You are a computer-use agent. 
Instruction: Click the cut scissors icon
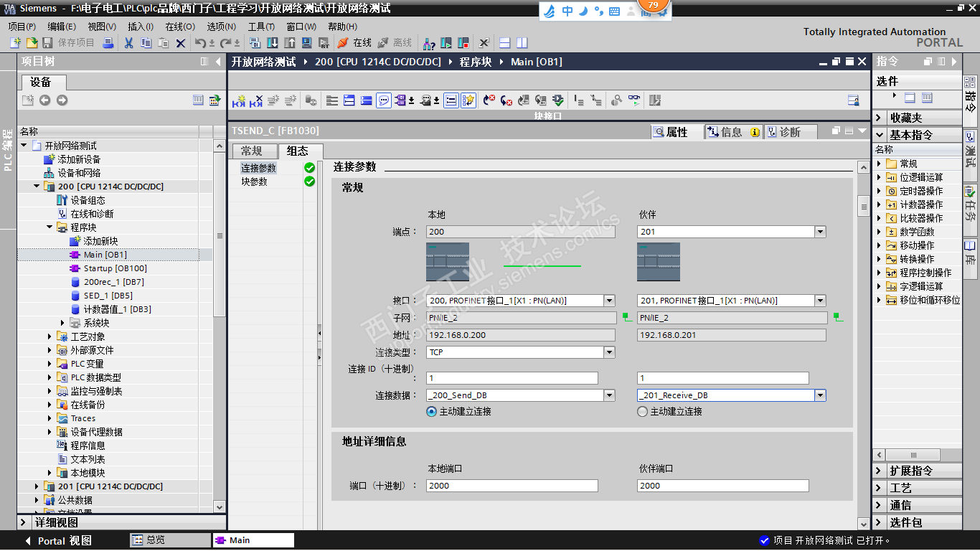pyautogui.click(x=129, y=43)
